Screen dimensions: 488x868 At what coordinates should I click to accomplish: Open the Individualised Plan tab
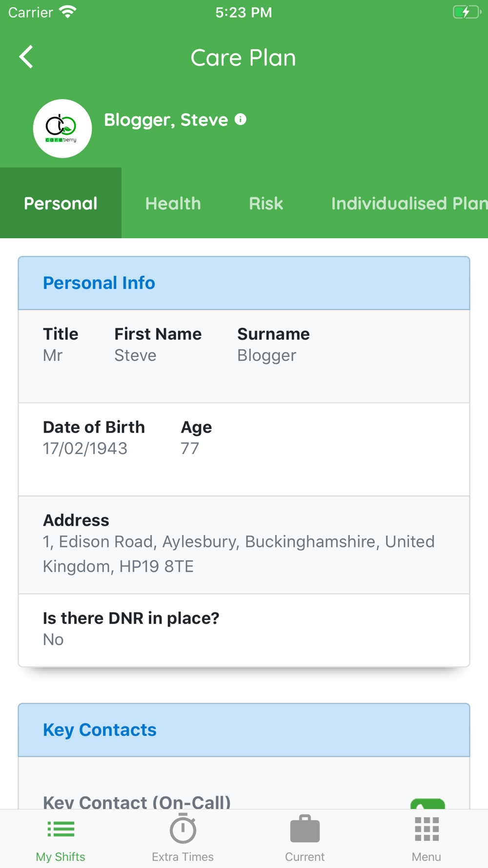[409, 203]
